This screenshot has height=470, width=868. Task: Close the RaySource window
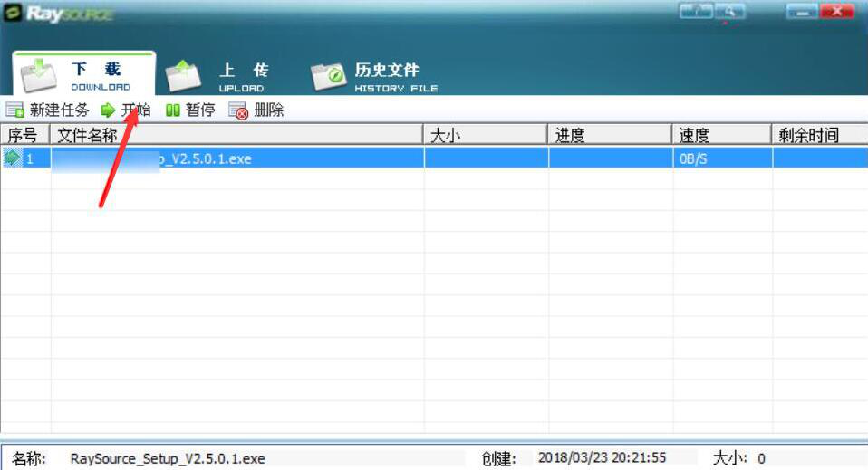836,11
